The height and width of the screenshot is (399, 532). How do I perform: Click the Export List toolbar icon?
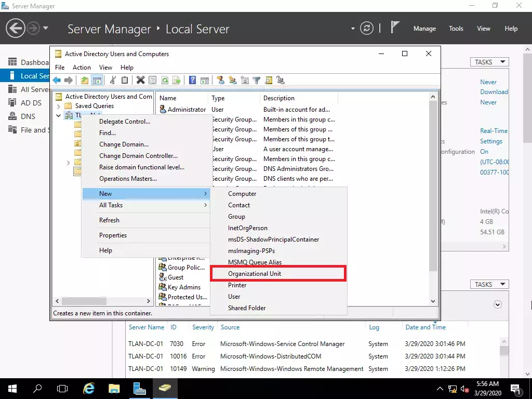tap(177, 81)
